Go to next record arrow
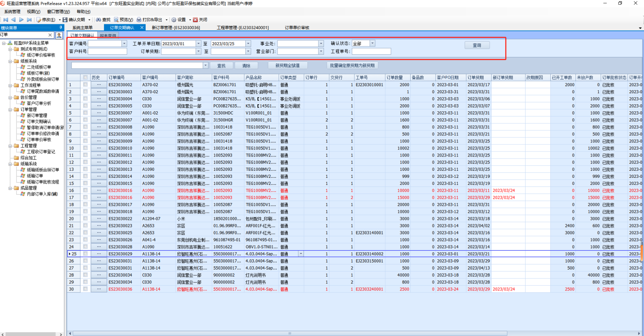The height and width of the screenshot is (336, 644). click(21, 20)
